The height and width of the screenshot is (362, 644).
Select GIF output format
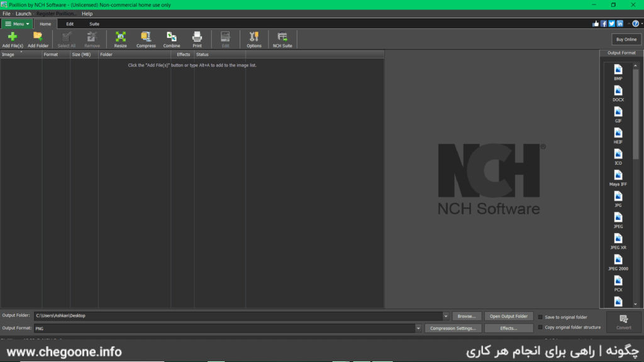click(x=618, y=114)
